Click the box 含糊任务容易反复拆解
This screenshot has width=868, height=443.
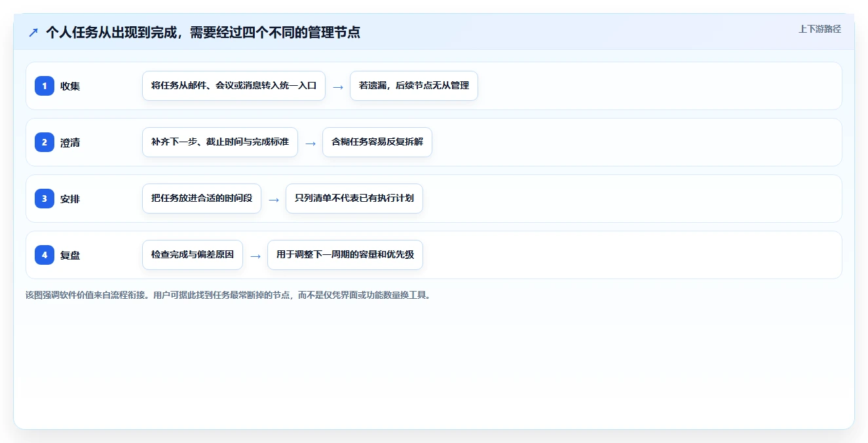click(x=377, y=142)
